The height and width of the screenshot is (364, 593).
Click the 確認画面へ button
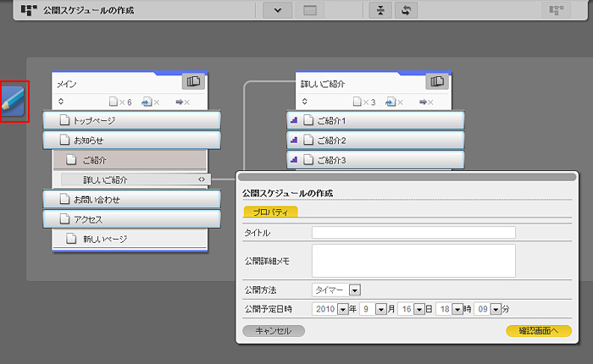[x=539, y=331]
